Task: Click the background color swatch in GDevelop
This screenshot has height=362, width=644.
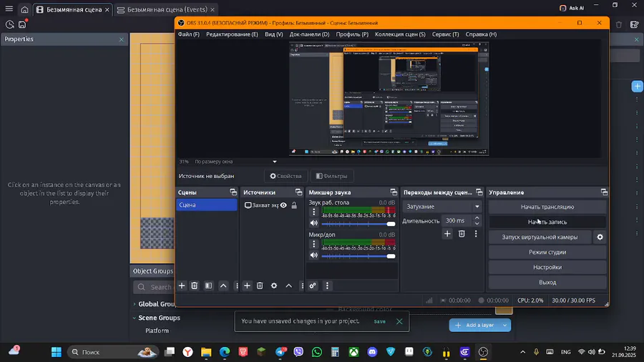Action: (504, 310)
